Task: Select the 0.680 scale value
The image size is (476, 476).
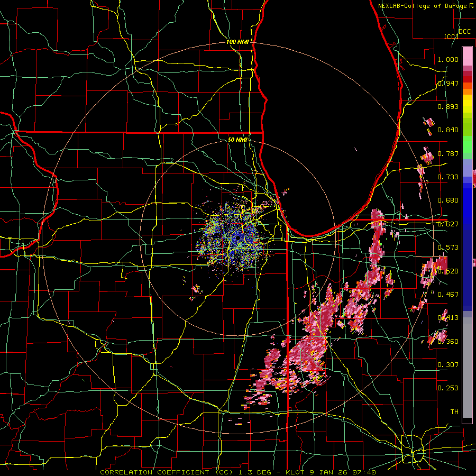Action: [x=448, y=200]
